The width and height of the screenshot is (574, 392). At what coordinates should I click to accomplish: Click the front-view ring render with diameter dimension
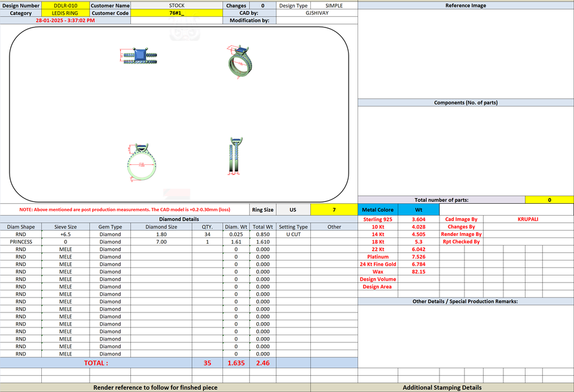click(142, 163)
